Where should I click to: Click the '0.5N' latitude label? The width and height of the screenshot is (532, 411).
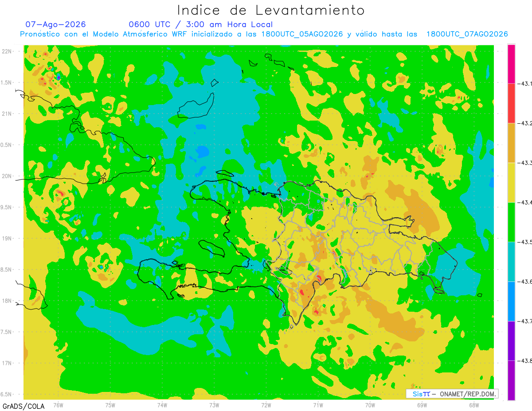click(x=7, y=145)
